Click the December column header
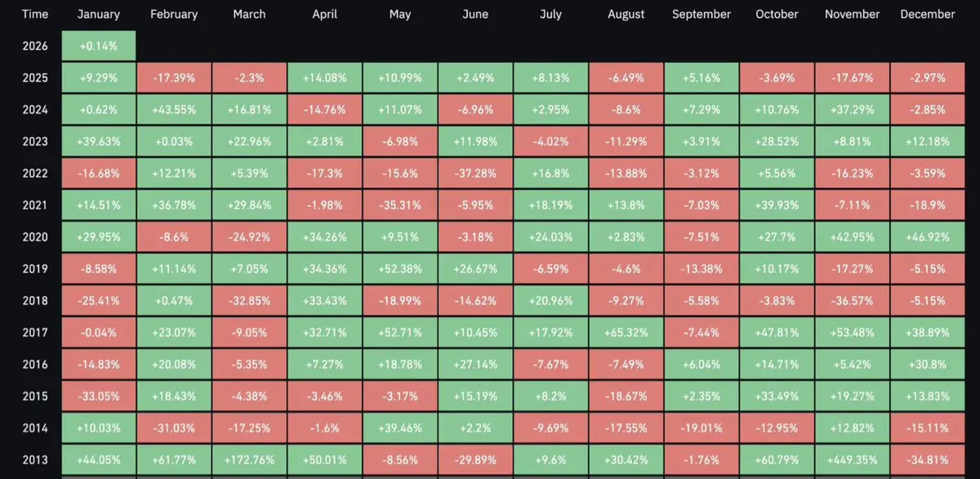This screenshot has width=980, height=479. (x=928, y=14)
